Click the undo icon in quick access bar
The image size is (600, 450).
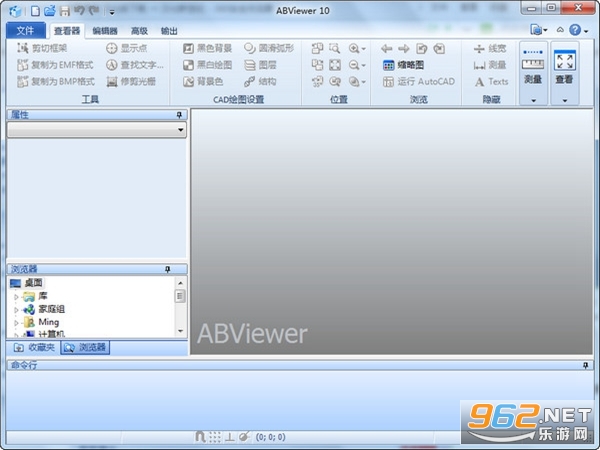click(79, 11)
